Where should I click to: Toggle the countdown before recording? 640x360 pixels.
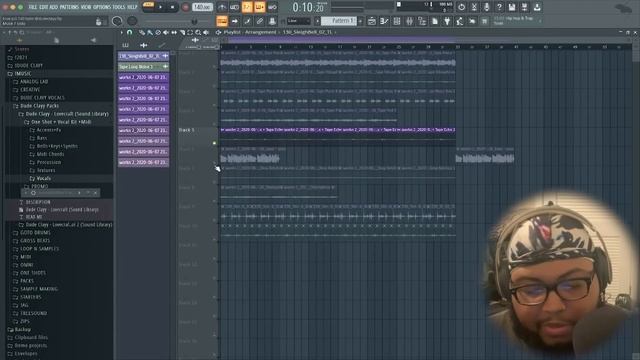(x=247, y=7)
